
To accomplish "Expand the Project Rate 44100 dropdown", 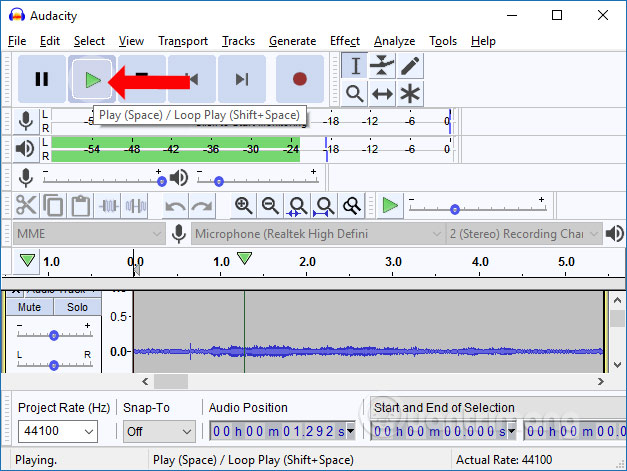I will pos(58,432).
